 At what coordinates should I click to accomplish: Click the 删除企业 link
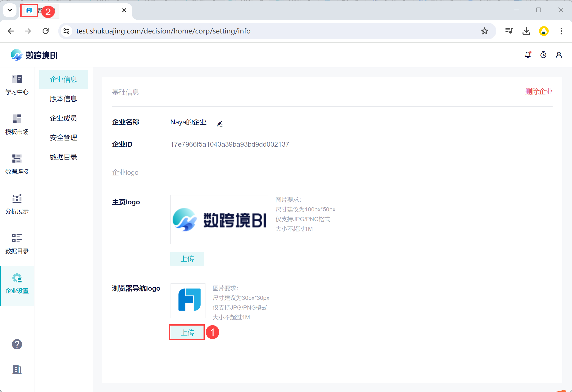point(539,92)
